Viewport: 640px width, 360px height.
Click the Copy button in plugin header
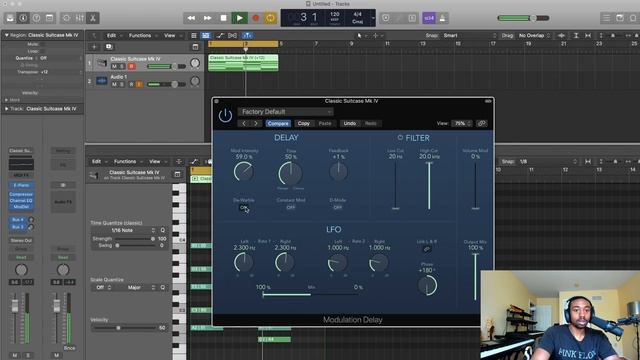[x=304, y=123]
